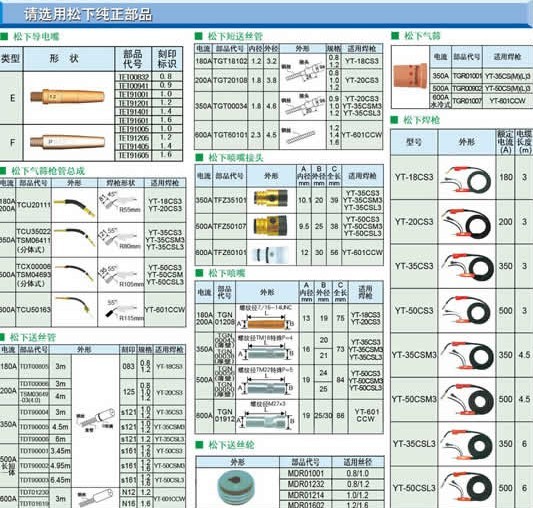
Task: Click part code TGT20108
Action: (x=230, y=81)
